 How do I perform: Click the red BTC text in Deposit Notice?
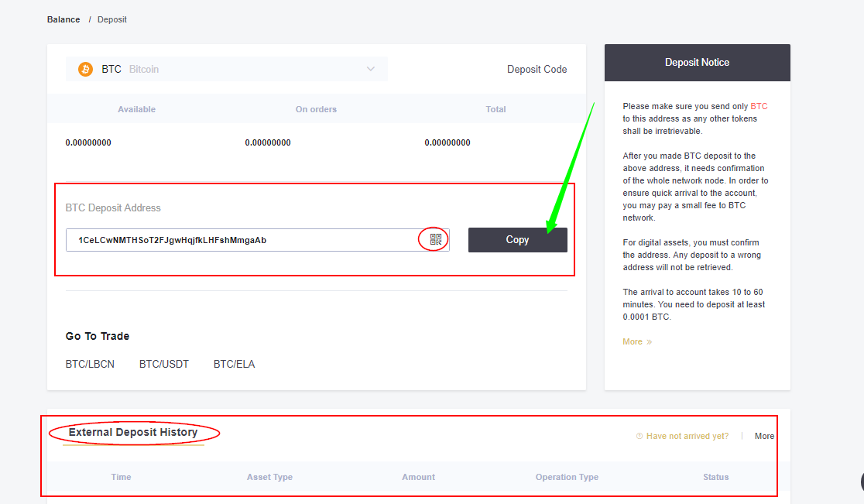(x=759, y=106)
